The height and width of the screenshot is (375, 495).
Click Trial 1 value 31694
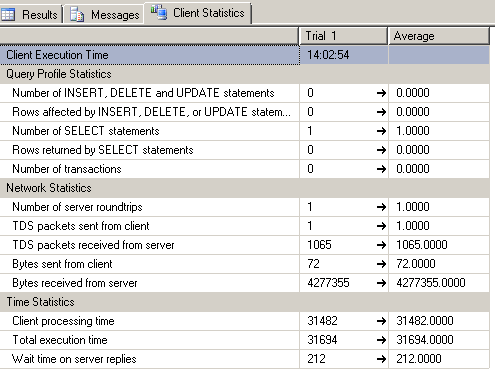pos(322,340)
